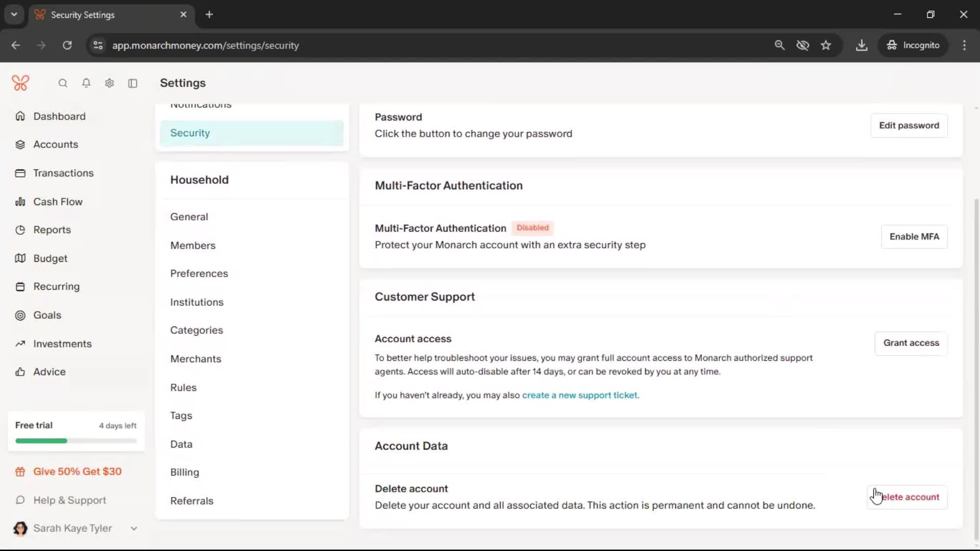Click Enable MFA button
This screenshot has height=551, width=980.
[914, 237]
